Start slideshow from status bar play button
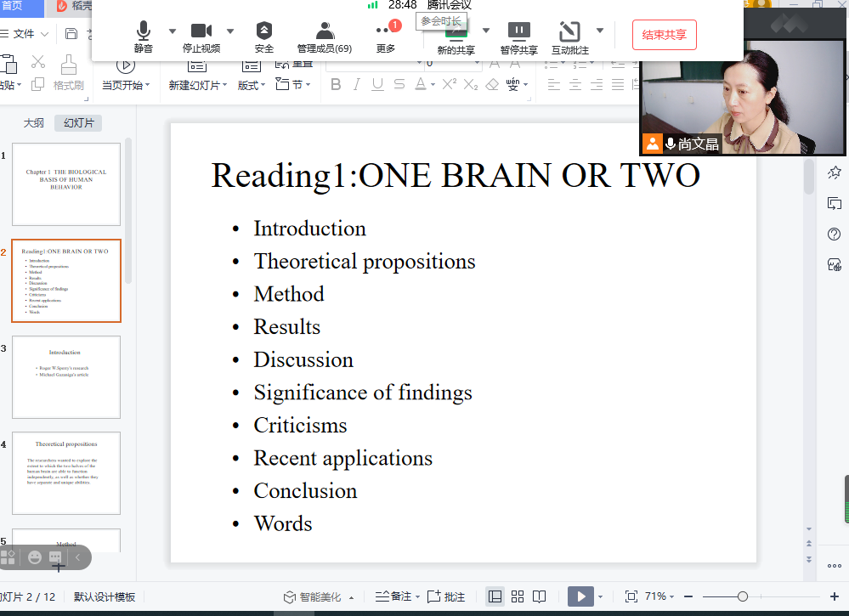 [x=580, y=596]
